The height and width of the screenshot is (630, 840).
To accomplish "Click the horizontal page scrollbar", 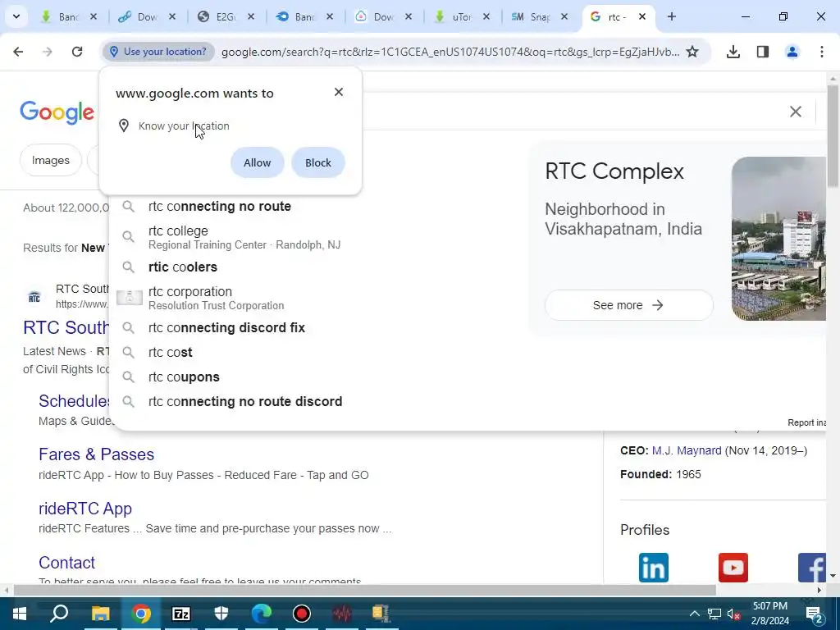I will click(364, 590).
